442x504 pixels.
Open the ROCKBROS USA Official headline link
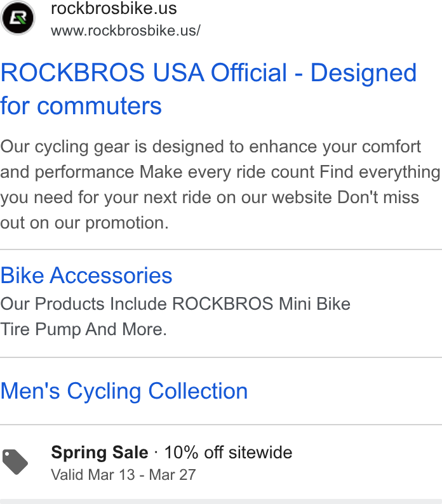pyautogui.click(x=208, y=89)
